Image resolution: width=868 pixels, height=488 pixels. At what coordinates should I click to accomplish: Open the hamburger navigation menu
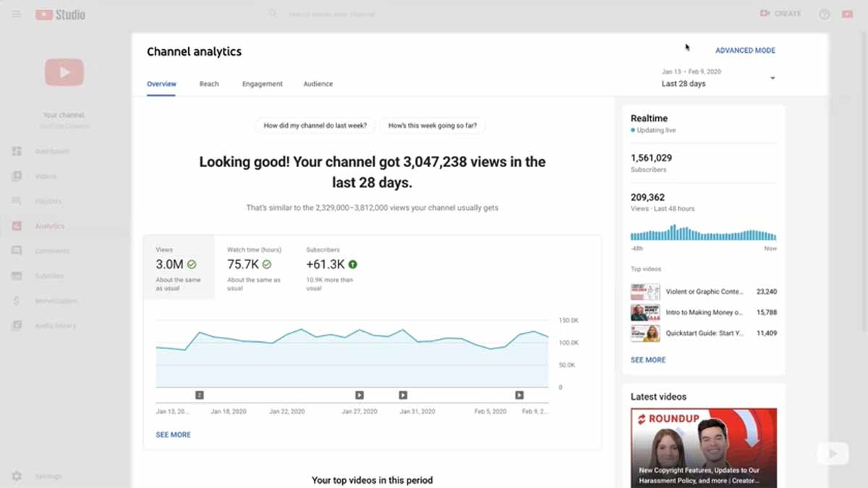click(17, 14)
